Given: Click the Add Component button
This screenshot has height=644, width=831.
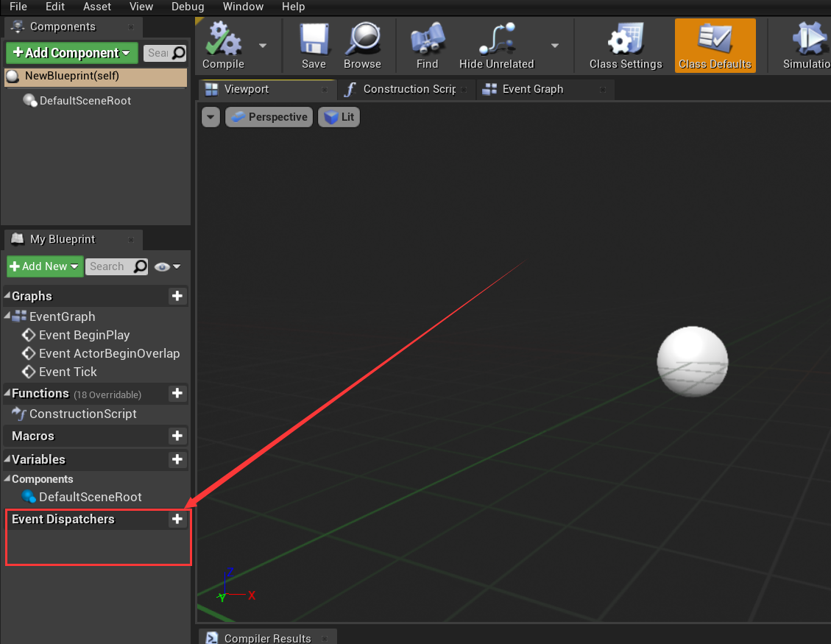Looking at the screenshot, I should click(x=71, y=52).
